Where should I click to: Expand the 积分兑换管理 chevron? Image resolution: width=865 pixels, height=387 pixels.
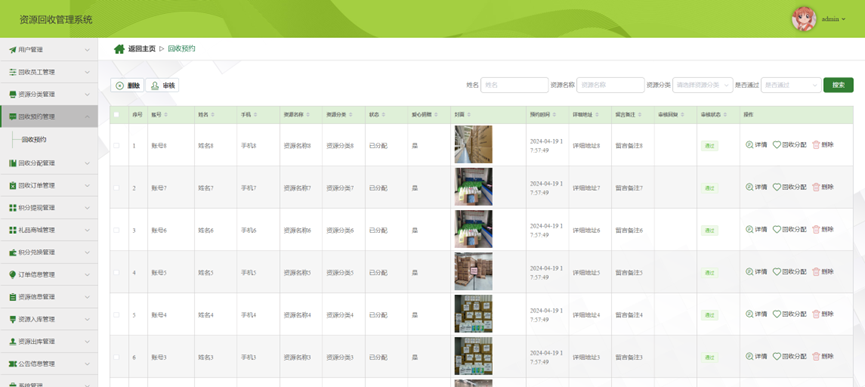[x=87, y=252]
